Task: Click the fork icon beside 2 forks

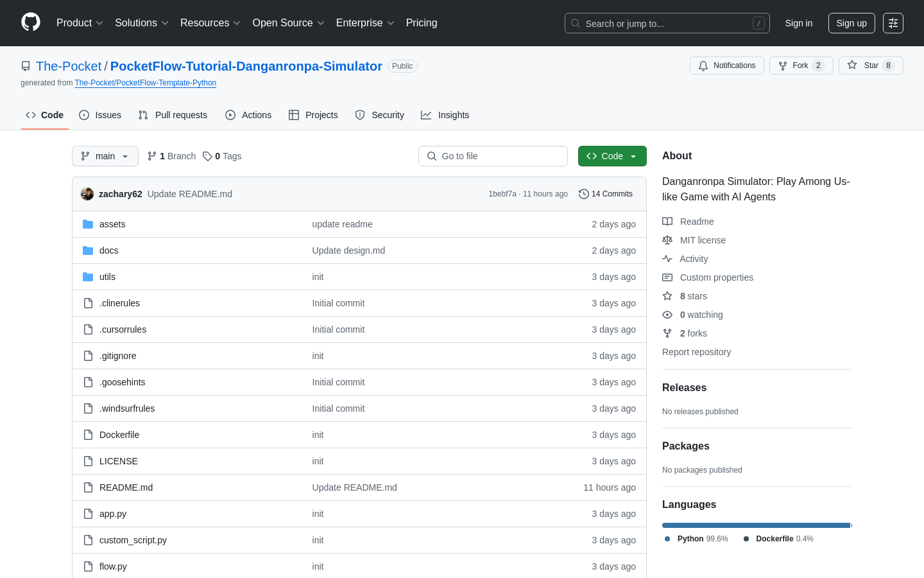Action: point(667,333)
